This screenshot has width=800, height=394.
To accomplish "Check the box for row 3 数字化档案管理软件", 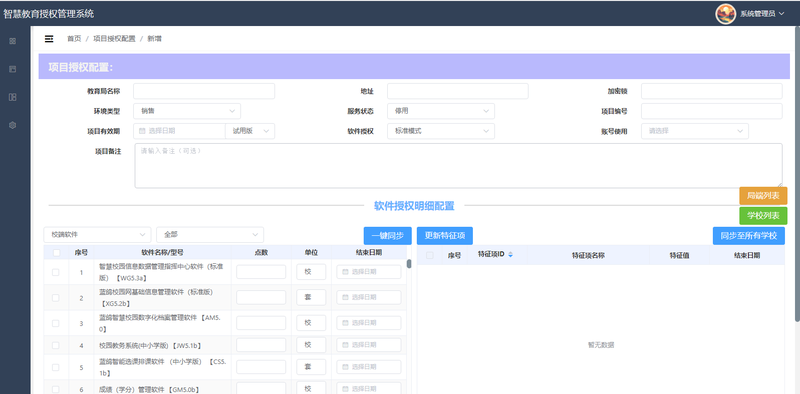I will (x=56, y=323).
